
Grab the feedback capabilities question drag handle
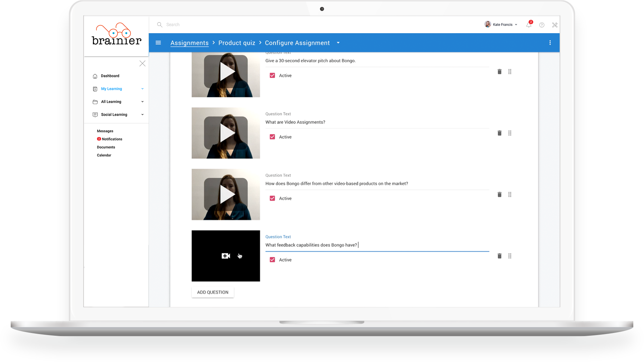coord(510,256)
